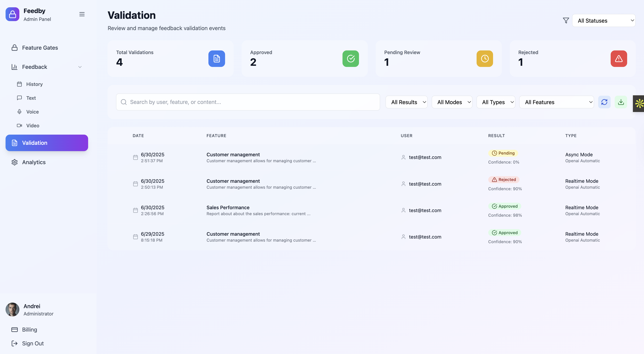
Task: Open the All Results filter dropdown
Action: (x=406, y=102)
